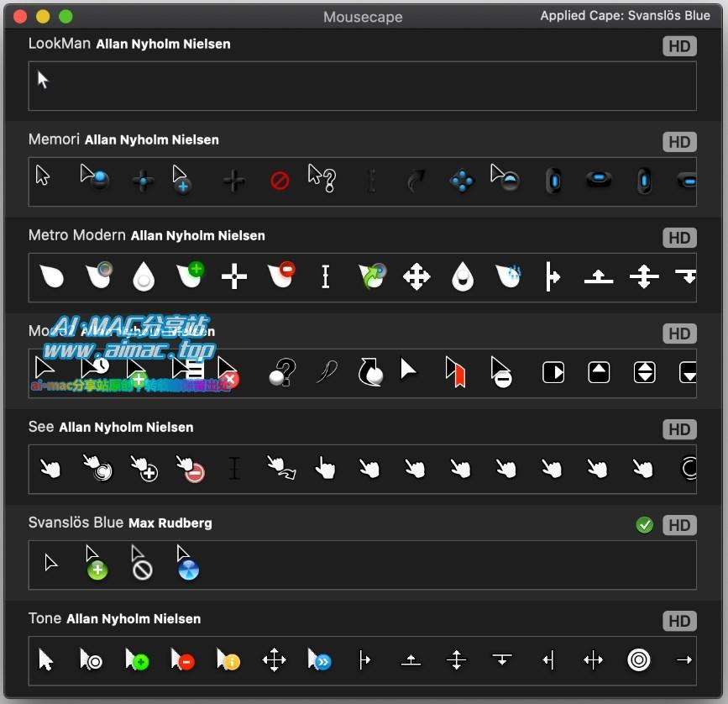Click the Tone arrow with red minus
The height and width of the screenshot is (704, 728).
tap(182, 659)
